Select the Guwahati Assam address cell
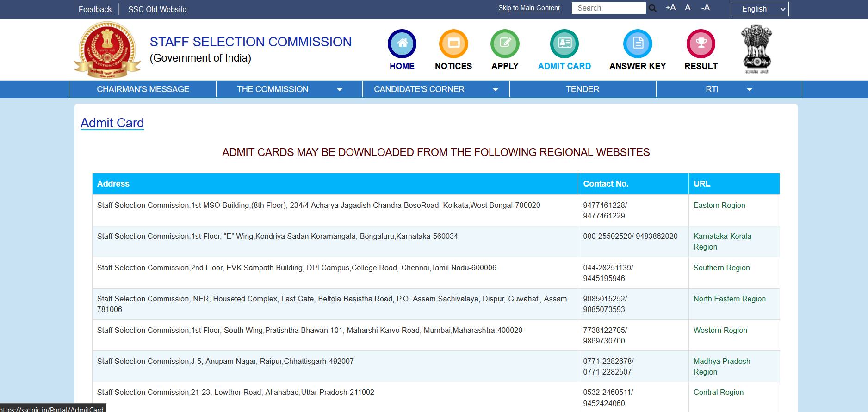 [x=335, y=304]
